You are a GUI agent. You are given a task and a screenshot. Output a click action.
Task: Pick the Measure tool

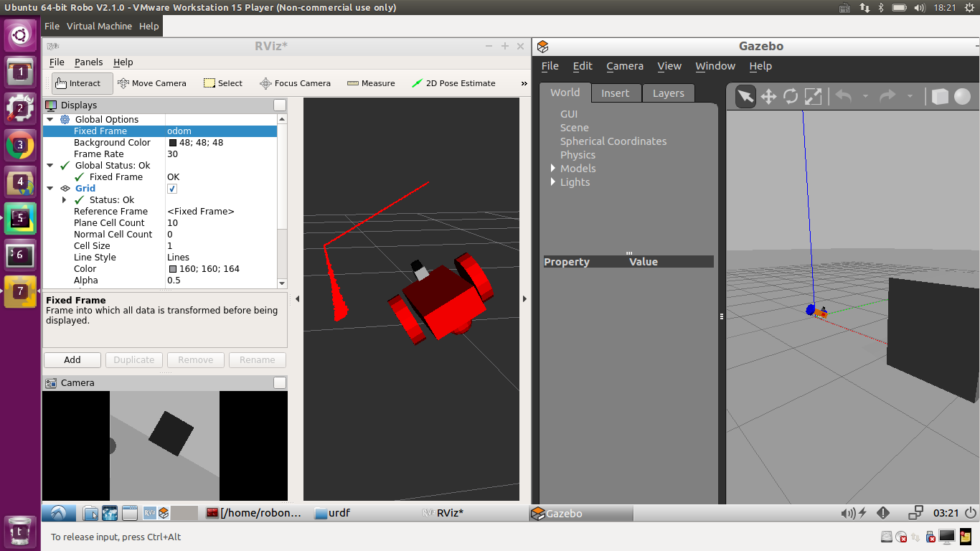(x=371, y=83)
